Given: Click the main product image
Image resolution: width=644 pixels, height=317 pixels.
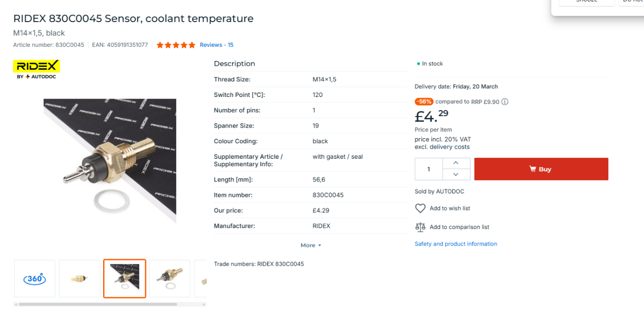Looking at the screenshot, I should [x=110, y=161].
